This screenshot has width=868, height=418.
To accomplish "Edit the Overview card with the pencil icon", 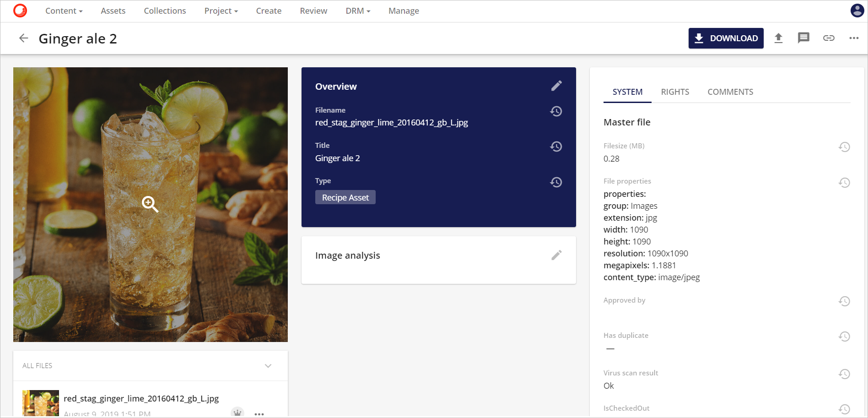I will tap(557, 85).
